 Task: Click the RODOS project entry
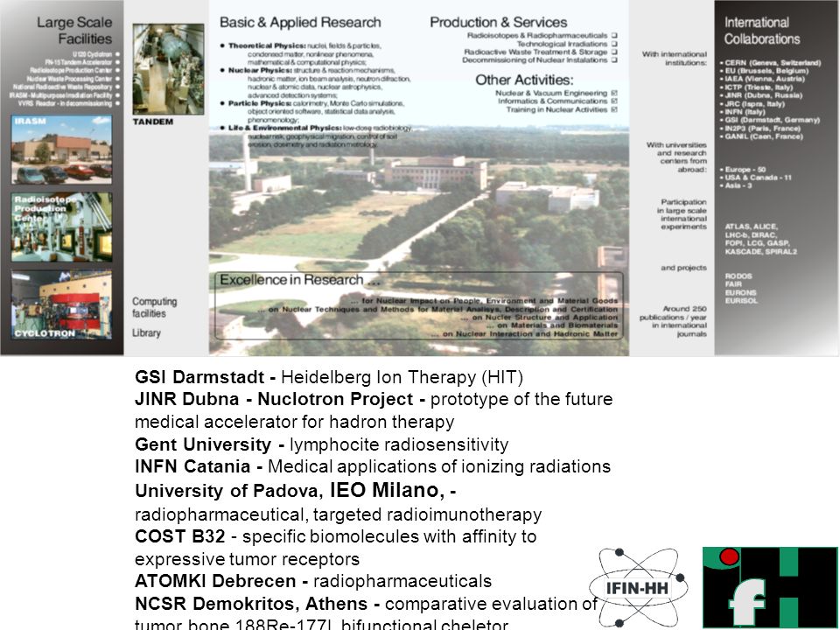pyautogui.click(x=738, y=276)
